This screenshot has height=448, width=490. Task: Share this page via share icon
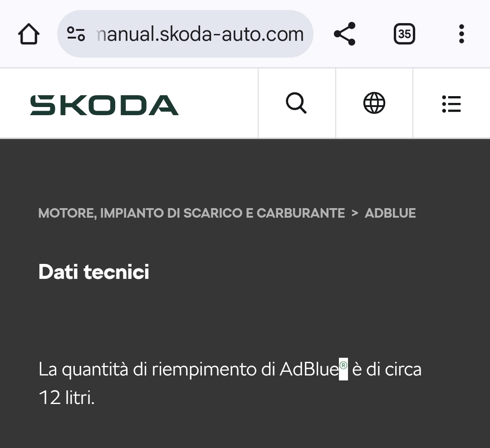(344, 34)
